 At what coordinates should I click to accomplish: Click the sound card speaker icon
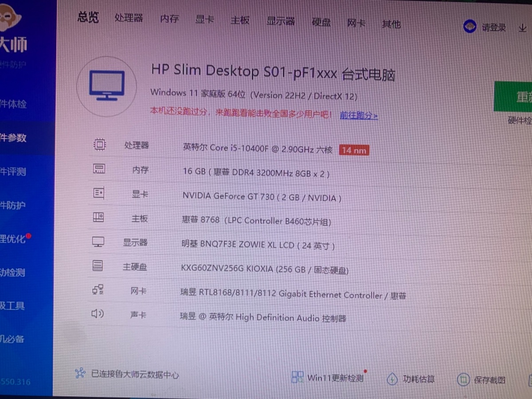pyautogui.click(x=97, y=314)
